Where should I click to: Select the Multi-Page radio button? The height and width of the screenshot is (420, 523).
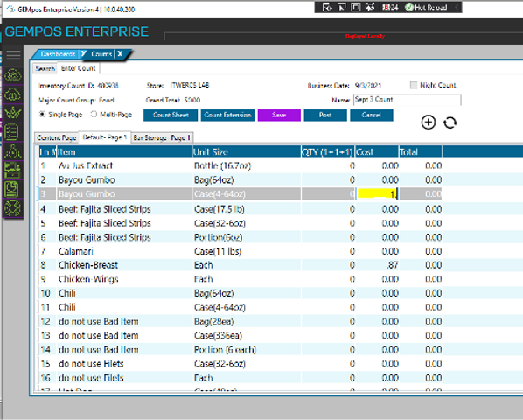(94, 114)
